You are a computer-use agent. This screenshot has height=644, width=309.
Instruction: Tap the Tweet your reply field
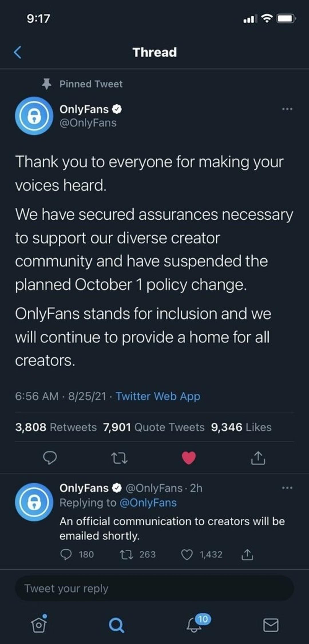tap(154, 588)
